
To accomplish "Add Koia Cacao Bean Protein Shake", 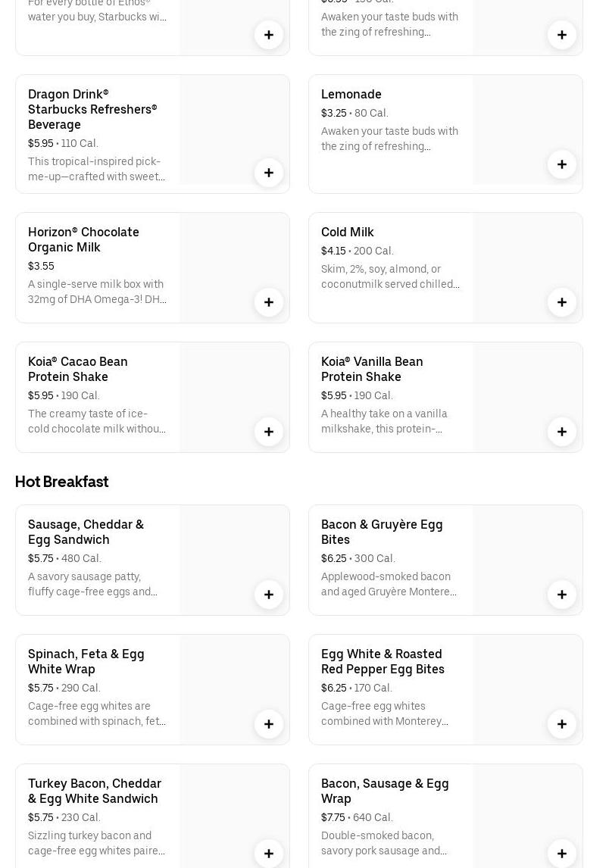I will coord(269,432).
